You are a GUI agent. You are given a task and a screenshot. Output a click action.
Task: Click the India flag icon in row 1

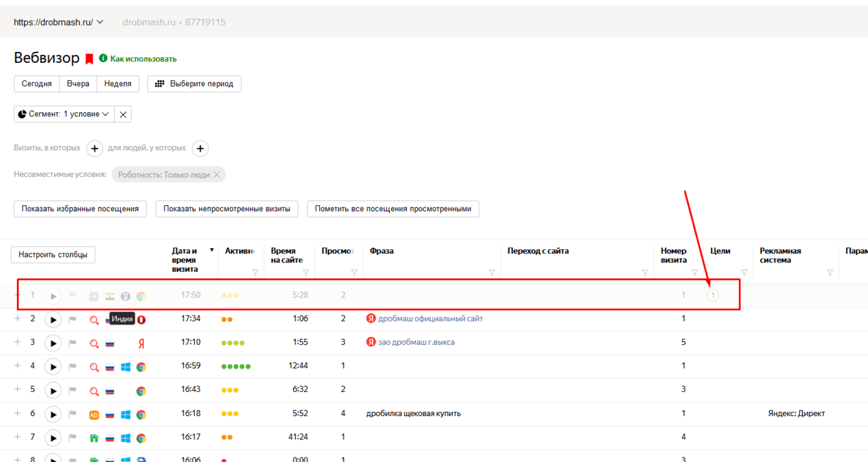pyautogui.click(x=110, y=296)
